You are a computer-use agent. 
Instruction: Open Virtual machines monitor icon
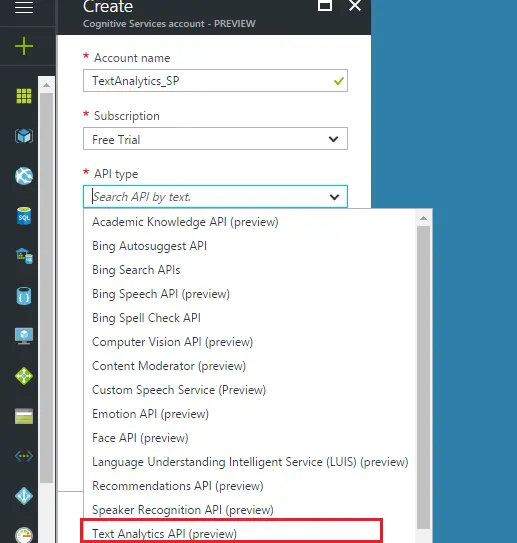(x=24, y=336)
